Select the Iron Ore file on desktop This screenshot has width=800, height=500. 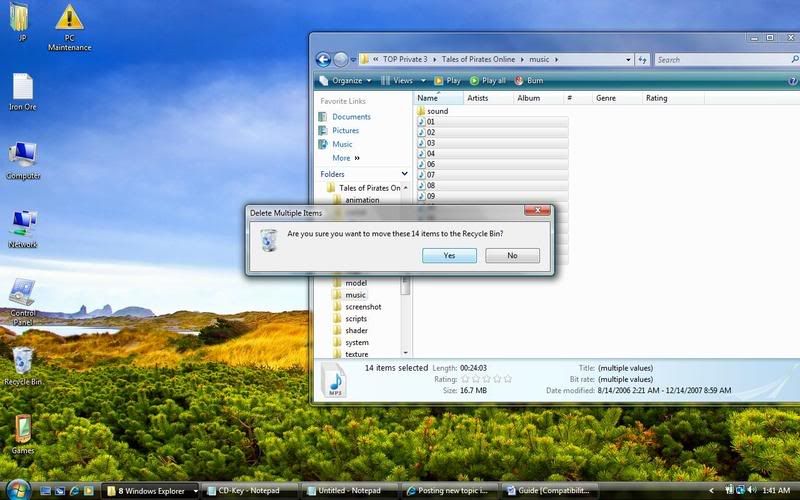click(22, 88)
